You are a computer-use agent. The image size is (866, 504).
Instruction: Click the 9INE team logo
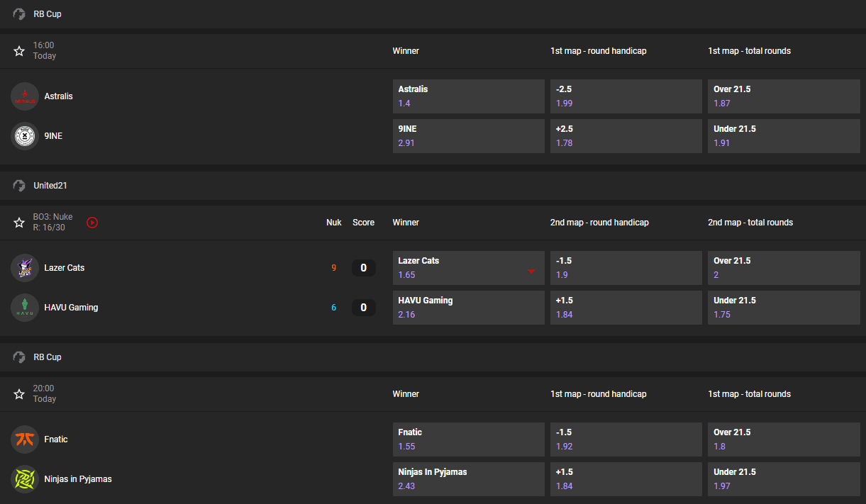[25, 136]
